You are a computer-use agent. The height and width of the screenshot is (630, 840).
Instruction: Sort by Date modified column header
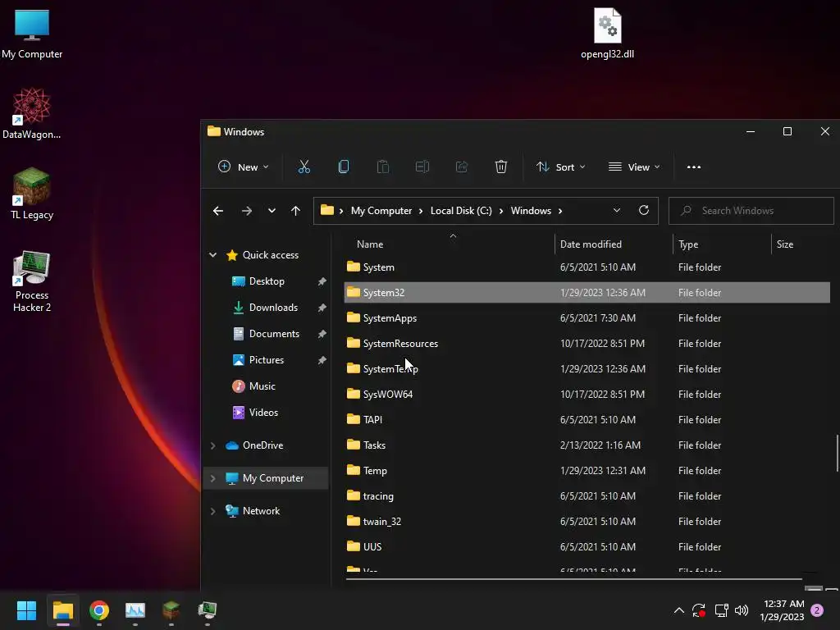pyautogui.click(x=614, y=244)
